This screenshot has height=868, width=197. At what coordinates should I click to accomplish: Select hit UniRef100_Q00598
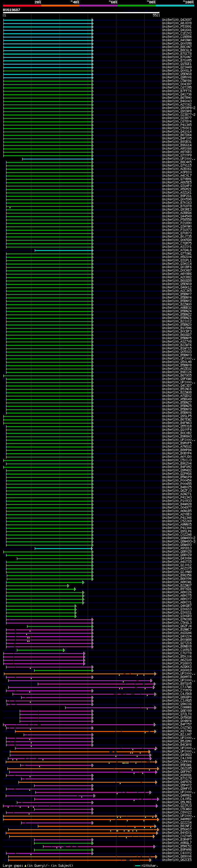(x=176, y=199)
